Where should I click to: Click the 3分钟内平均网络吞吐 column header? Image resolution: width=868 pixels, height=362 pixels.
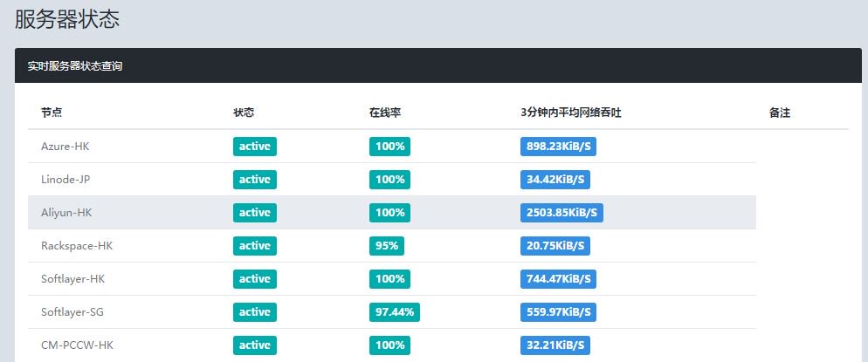click(x=571, y=113)
